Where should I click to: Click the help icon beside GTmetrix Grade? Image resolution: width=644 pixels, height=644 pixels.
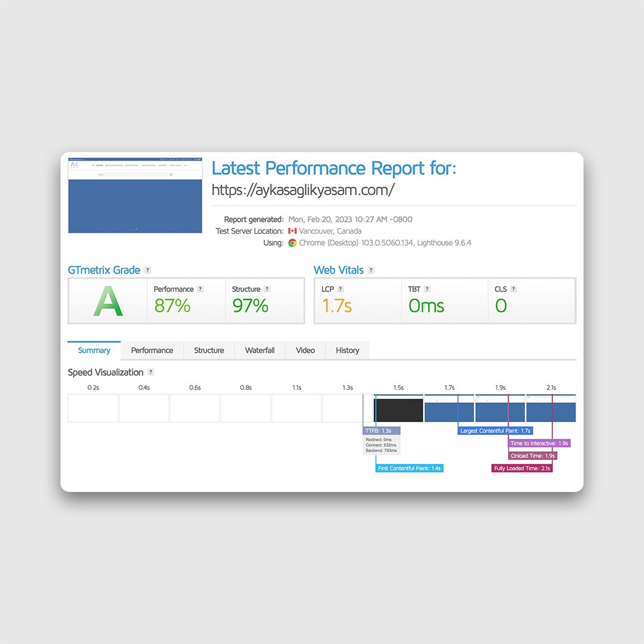147,270
